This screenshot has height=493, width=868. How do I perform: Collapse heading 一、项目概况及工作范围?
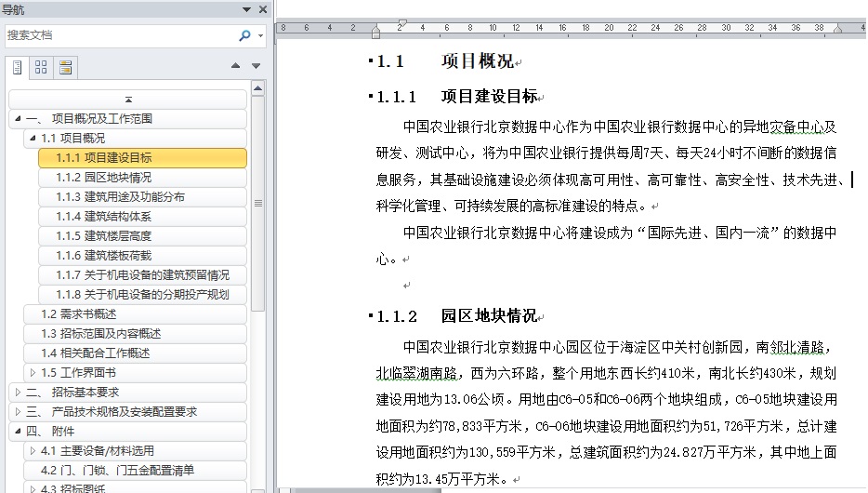(x=18, y=118)
